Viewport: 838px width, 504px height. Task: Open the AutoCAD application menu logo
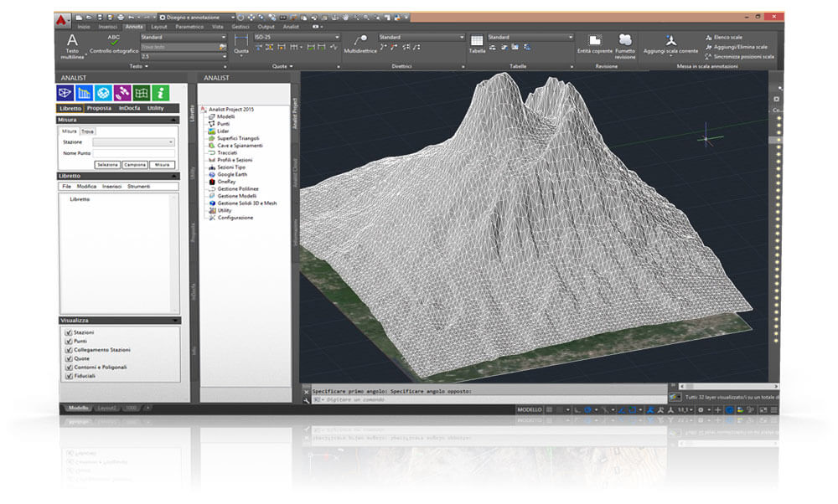(62, 20)
